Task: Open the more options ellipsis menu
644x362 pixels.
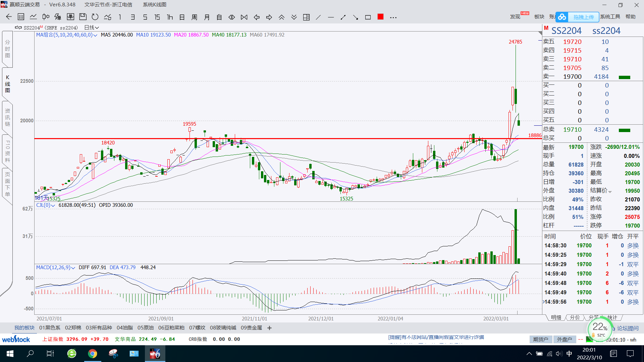Action: (x=393, y=17)
